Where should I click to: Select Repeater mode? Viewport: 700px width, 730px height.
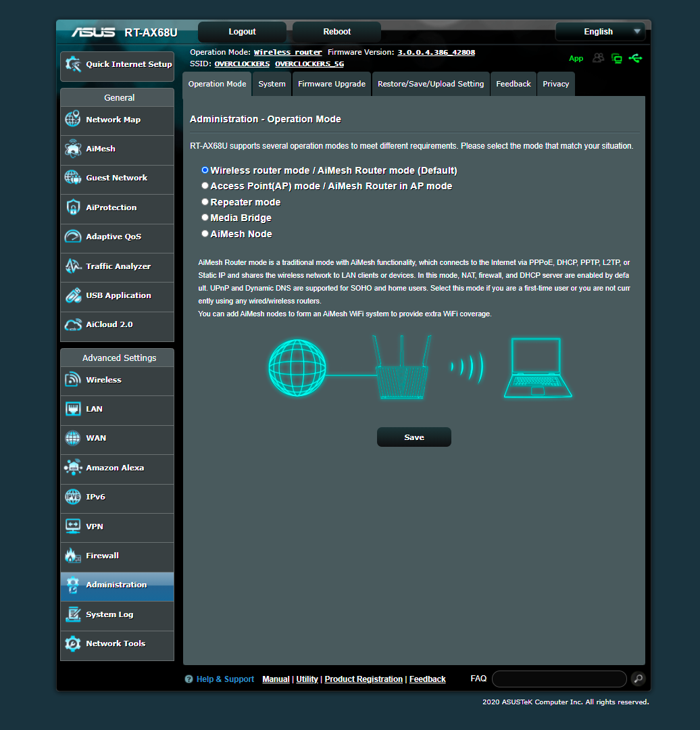click(205, 201)
